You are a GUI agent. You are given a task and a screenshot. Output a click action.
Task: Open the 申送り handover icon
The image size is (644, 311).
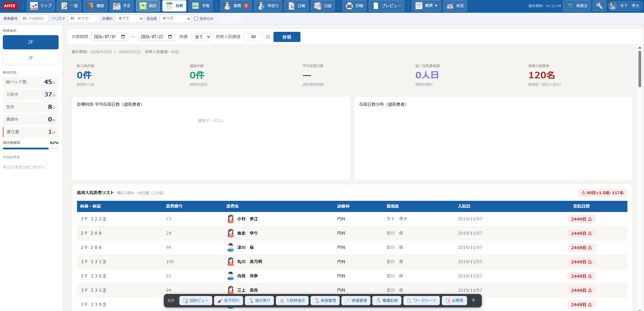(x=261, y=6)
